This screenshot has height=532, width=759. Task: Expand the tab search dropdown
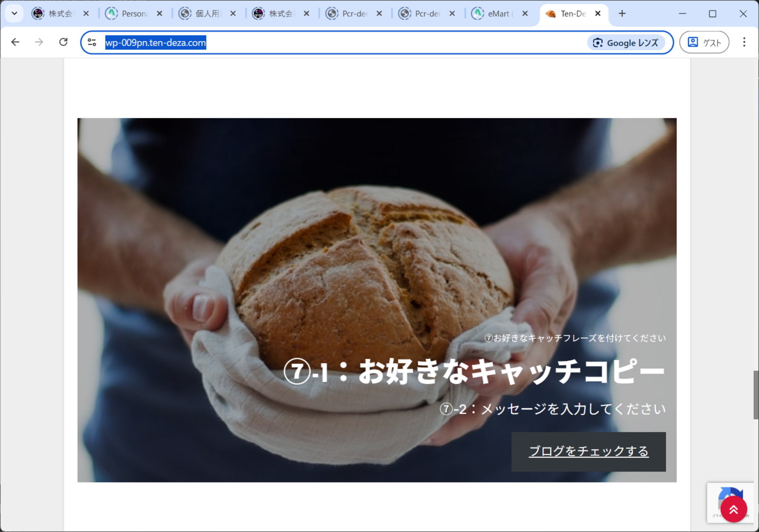(14, 14)
